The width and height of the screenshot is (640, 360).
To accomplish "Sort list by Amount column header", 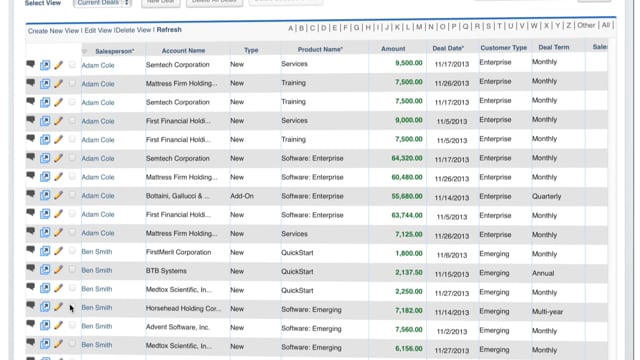I will tap(393, 49).
